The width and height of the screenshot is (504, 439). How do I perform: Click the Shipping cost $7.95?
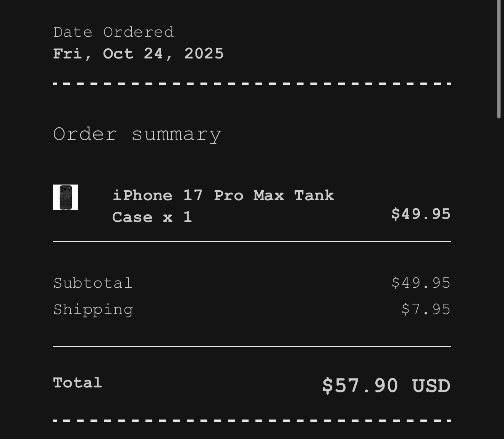click(426, 309)
